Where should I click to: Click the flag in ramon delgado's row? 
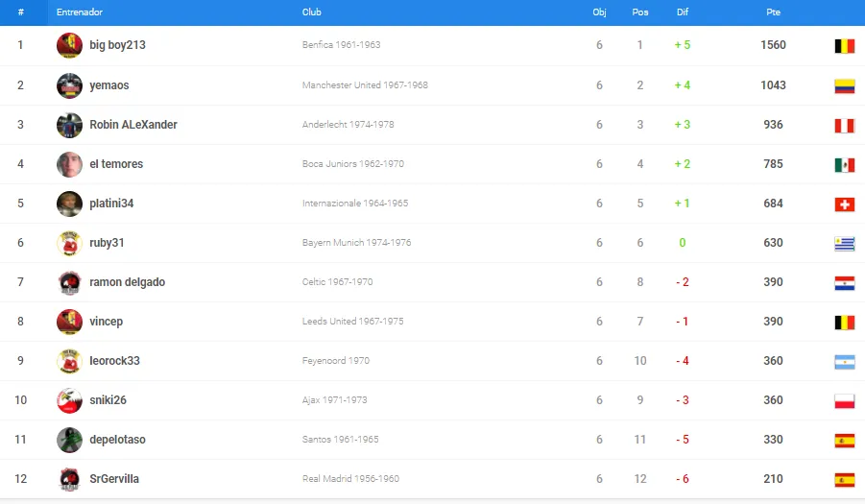[845, 283]
